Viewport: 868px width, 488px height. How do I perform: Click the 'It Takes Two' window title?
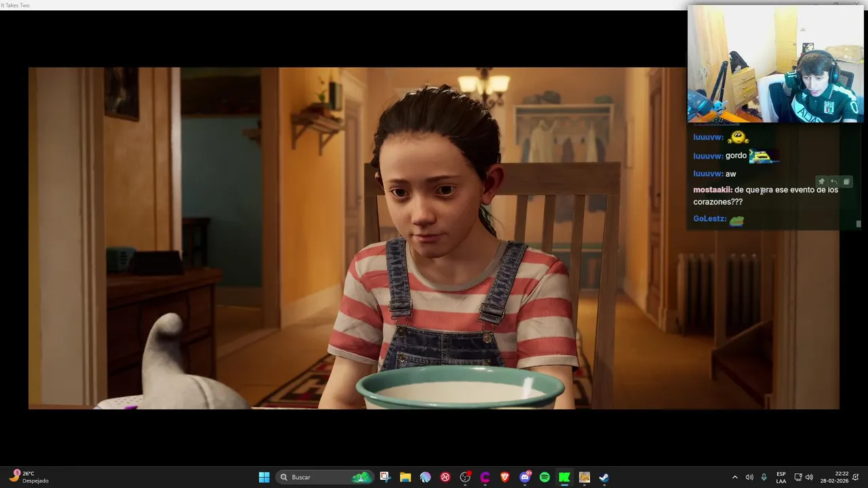pyautogui.click(x=15, y=5)
